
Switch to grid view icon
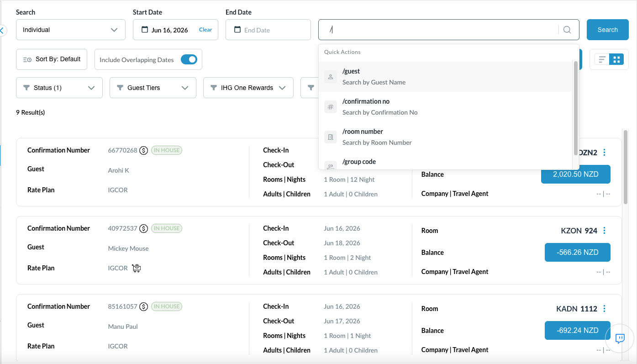click(x=616, y=59)
